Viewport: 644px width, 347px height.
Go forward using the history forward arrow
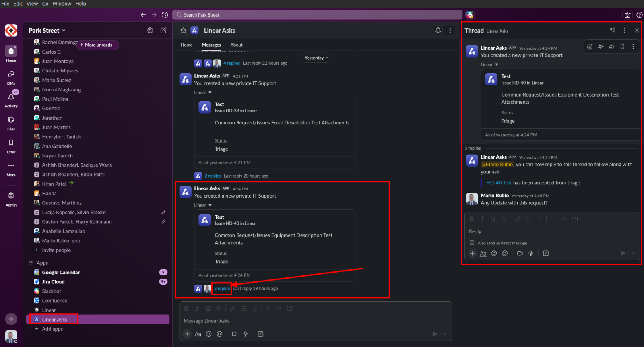[x=154, y=15]
